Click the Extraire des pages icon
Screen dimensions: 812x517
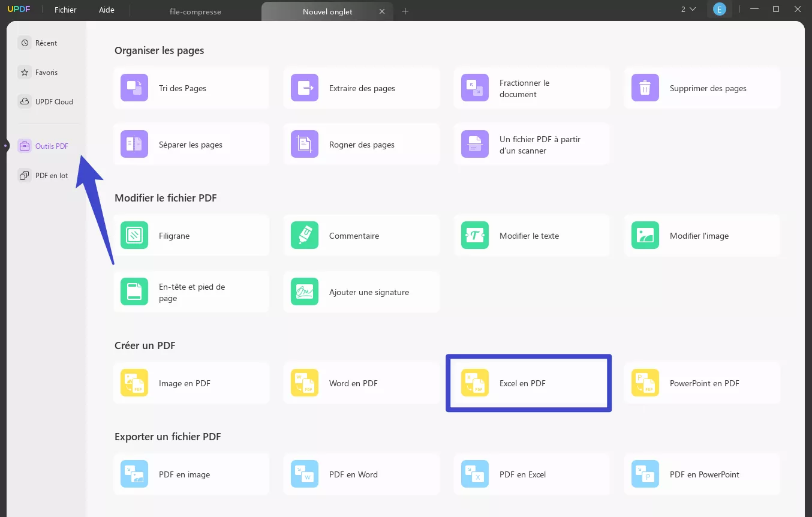(305, 88)
